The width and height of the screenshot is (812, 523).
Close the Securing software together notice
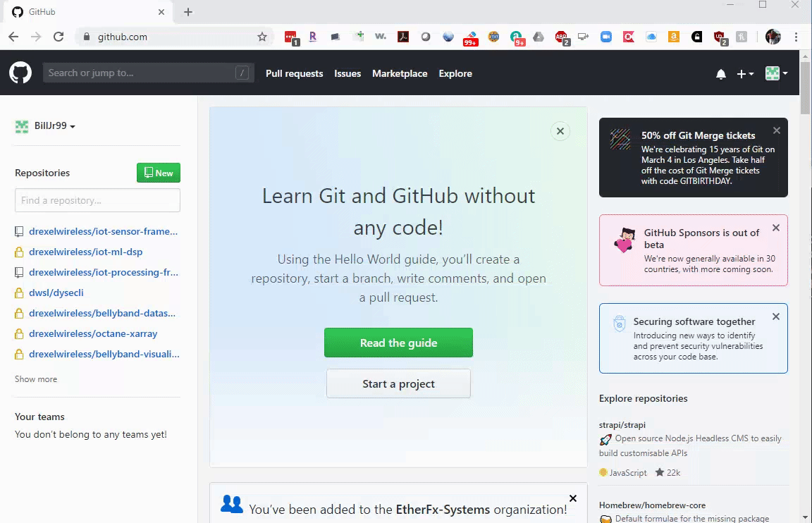(x=776, y=316)
